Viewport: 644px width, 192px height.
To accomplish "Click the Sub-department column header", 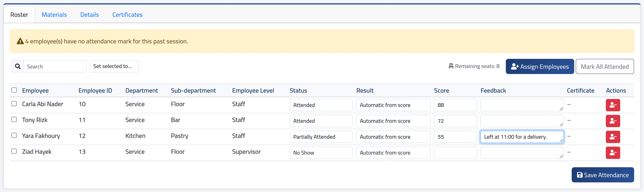I will tap(193, 91).
